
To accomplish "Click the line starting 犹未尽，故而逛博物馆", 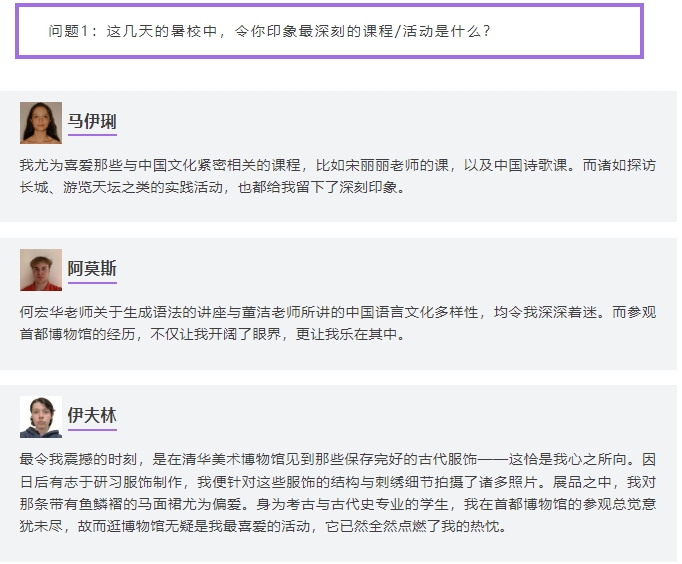I will [x=264, y=527].
